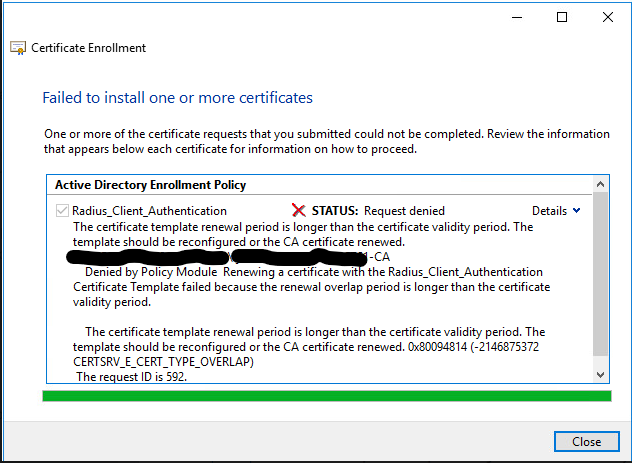Click the Radius_Client_Authentication template name
Screen dimensions: 632x463
click(149, 211)
